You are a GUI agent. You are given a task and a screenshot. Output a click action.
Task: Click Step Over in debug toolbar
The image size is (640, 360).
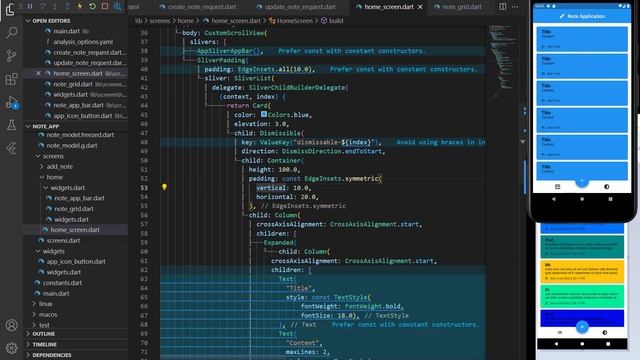(x=42, y=7)
